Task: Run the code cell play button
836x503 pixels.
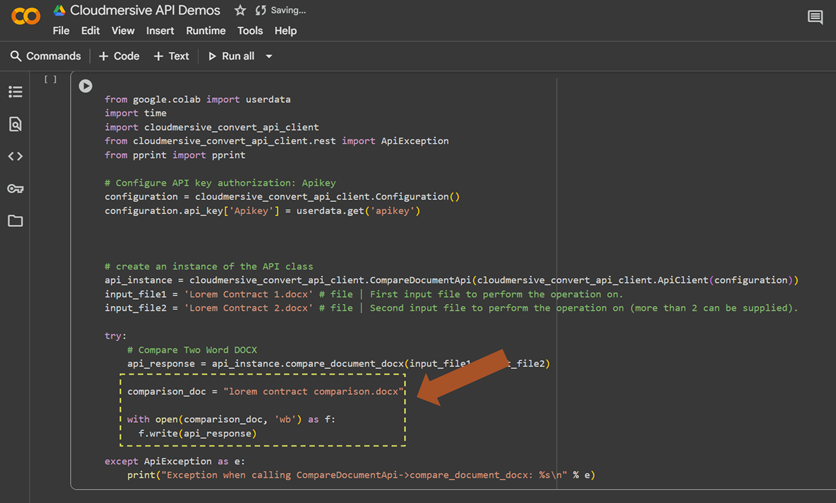Action: [x=85, y=86]
